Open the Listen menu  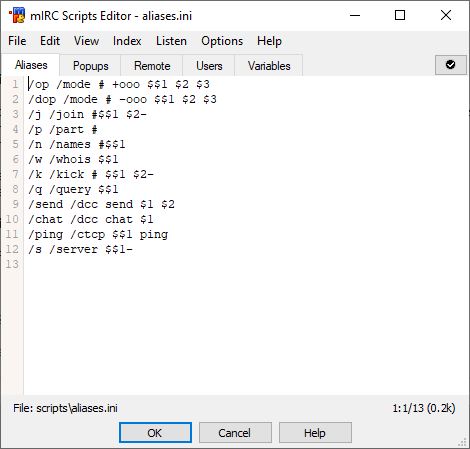[x=171, y=41]
